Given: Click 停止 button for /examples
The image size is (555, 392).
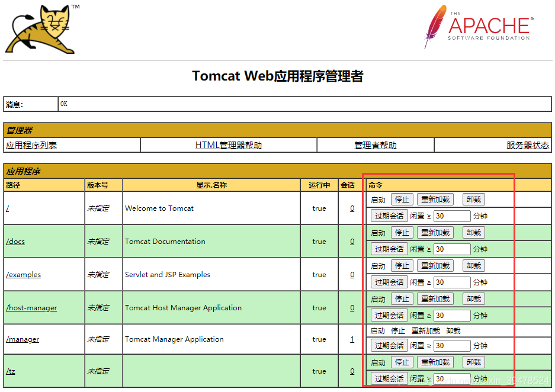Looking at the screenshot, I should point(402,266).
